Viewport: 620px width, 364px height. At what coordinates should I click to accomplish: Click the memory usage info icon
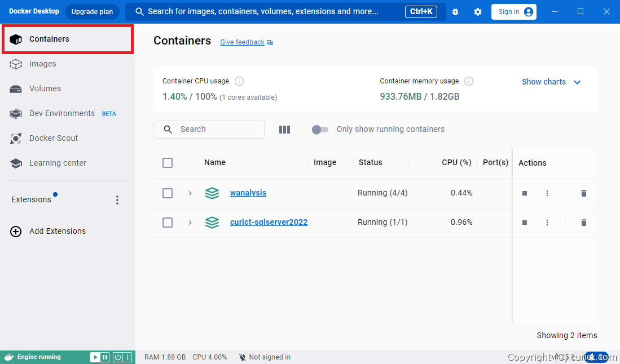point(469,81)
